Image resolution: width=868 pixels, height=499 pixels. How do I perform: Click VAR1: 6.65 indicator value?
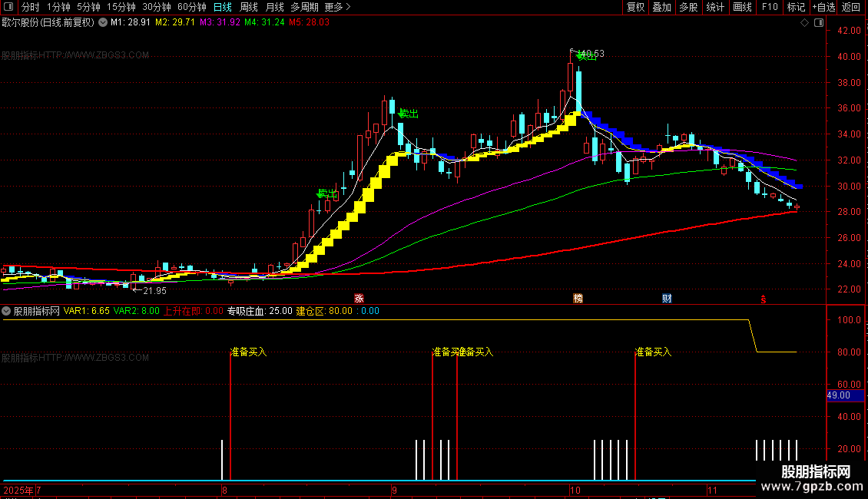[x=86, y=311]
